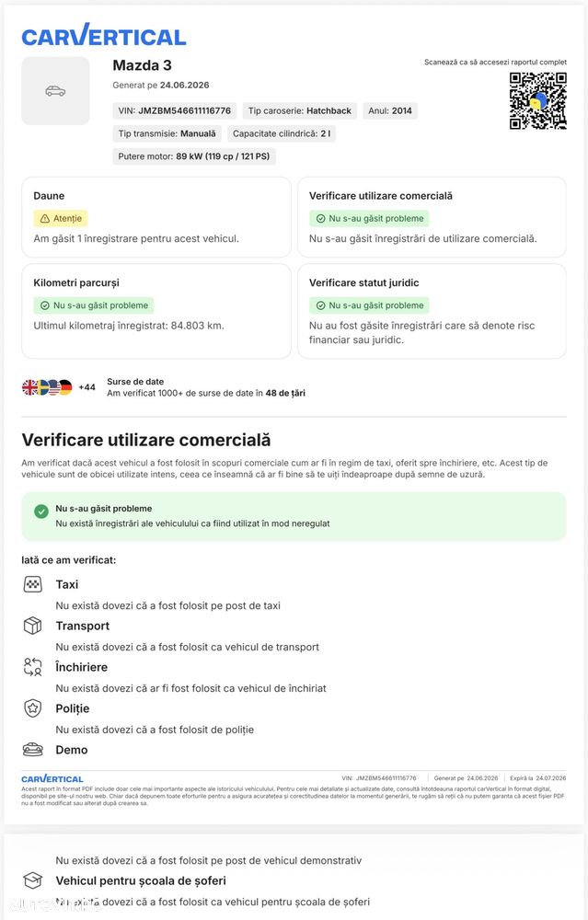Click the VIN number chip
The image size is (588, 920).
[174, 110]
